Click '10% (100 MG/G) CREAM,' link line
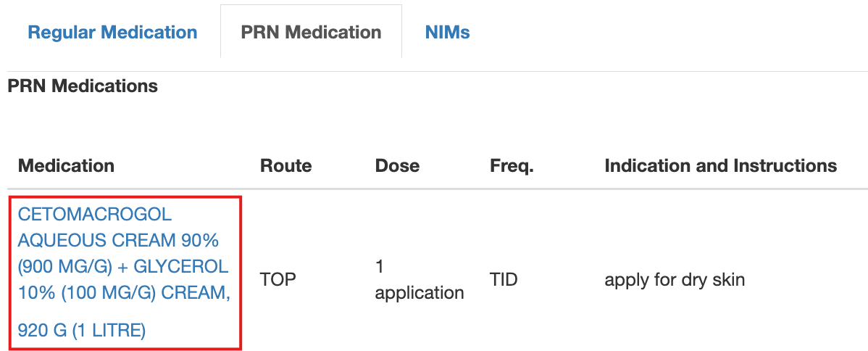 point(123,293)
